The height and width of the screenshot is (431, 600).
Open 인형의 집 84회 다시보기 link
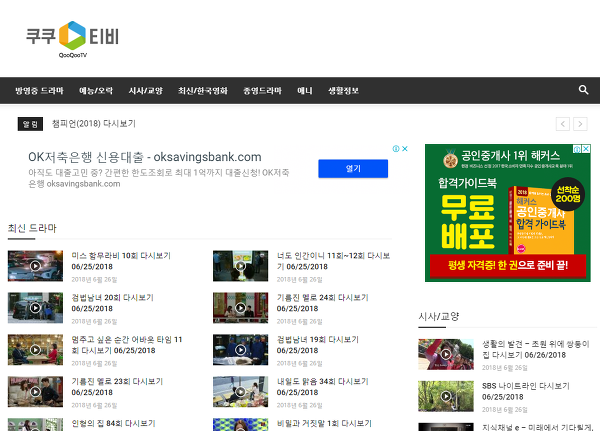click(x=113, y=423)
